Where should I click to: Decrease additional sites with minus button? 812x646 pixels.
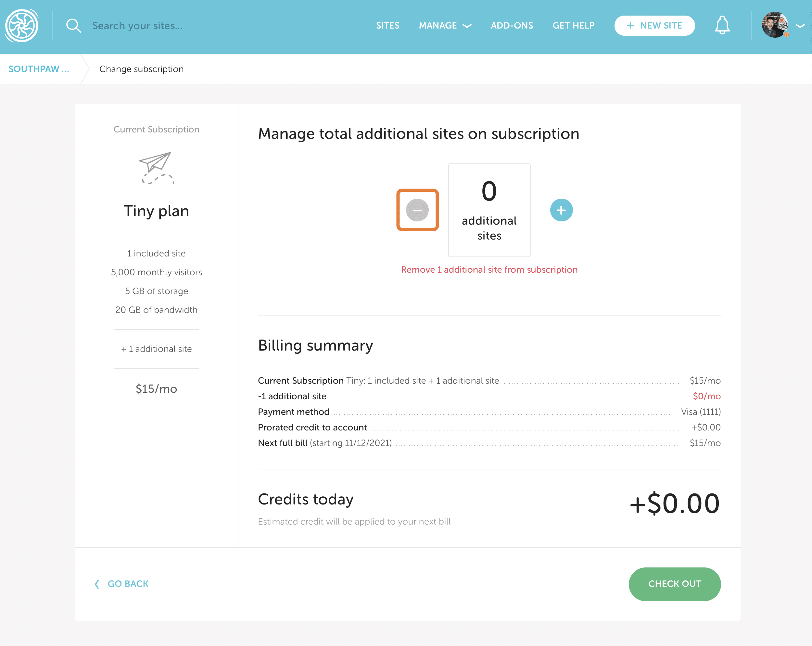[417, 210]
